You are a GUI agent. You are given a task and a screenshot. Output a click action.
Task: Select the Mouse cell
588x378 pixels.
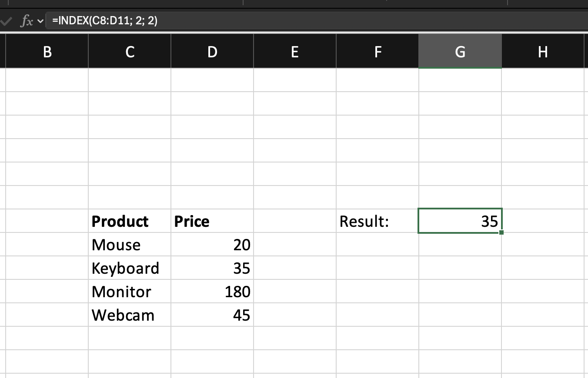coord(130,245)
